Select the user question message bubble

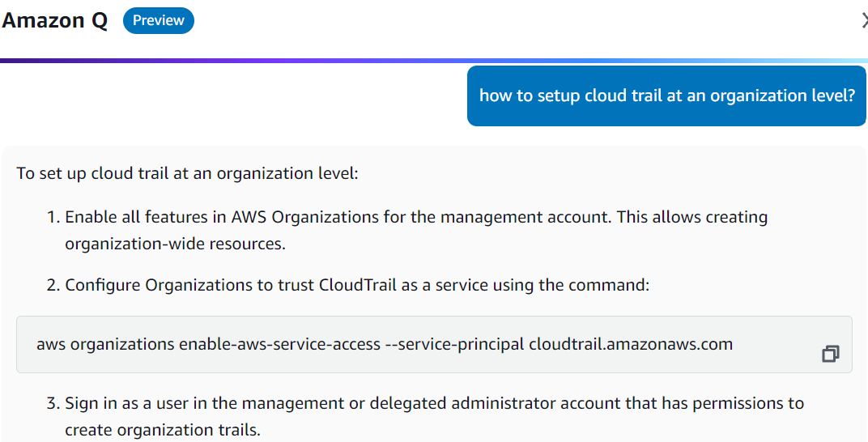(666, 96)
